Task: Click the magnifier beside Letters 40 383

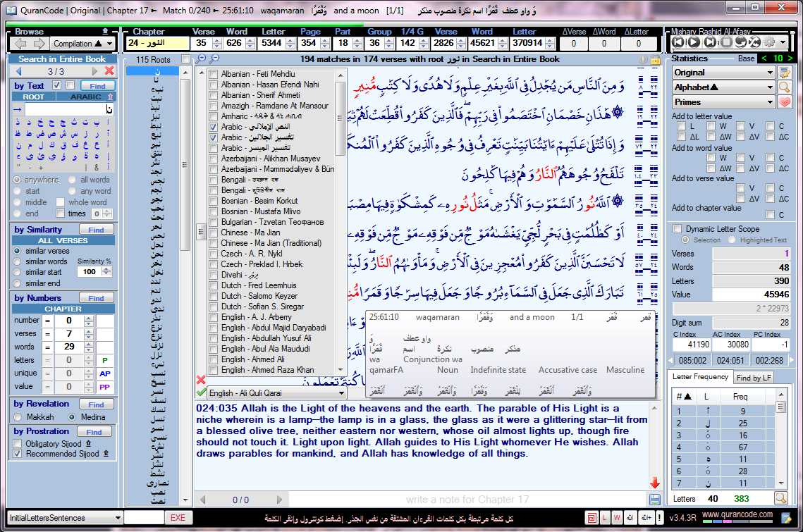Action: (780, 498)
